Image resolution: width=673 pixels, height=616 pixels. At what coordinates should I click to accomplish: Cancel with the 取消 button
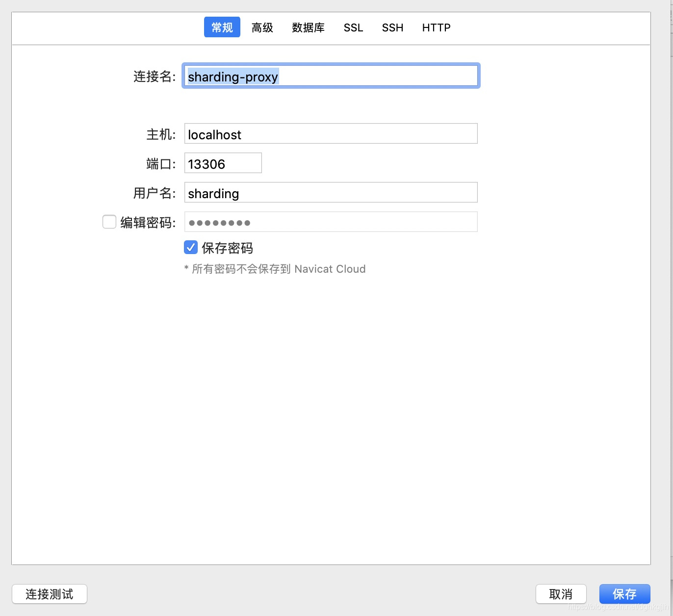(561, 594)
